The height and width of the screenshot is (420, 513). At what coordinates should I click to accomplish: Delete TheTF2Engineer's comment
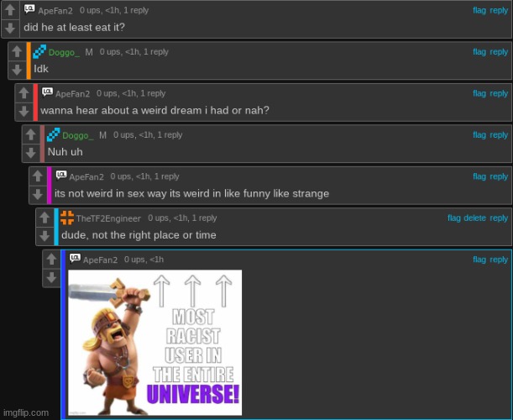[474, 218]
